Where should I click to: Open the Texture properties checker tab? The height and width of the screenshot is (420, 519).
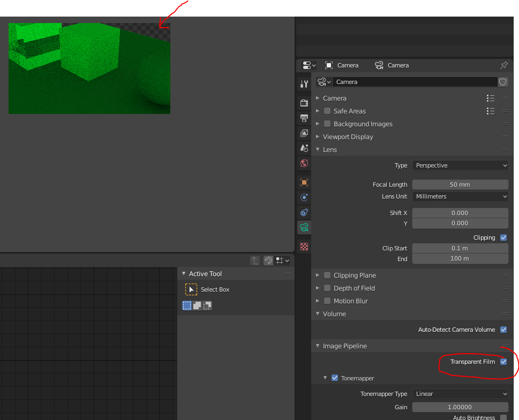point(304,247)
